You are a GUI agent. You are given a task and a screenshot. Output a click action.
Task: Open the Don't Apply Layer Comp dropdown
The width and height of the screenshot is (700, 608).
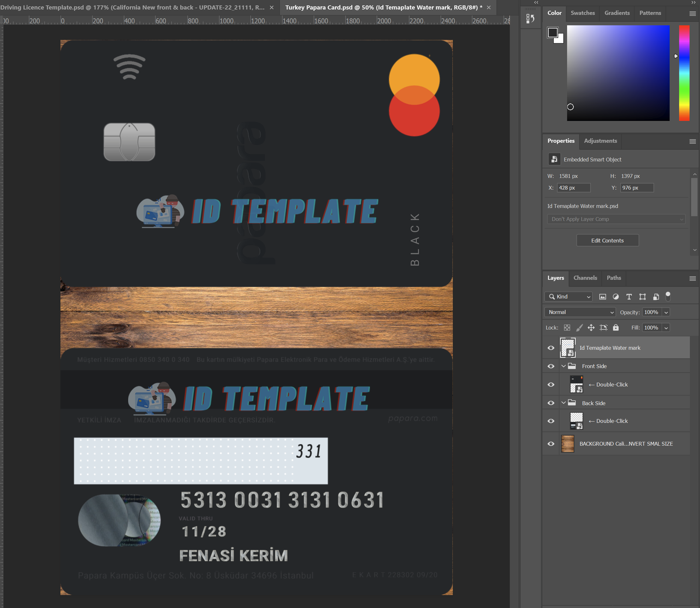click(x=616, y=219)
